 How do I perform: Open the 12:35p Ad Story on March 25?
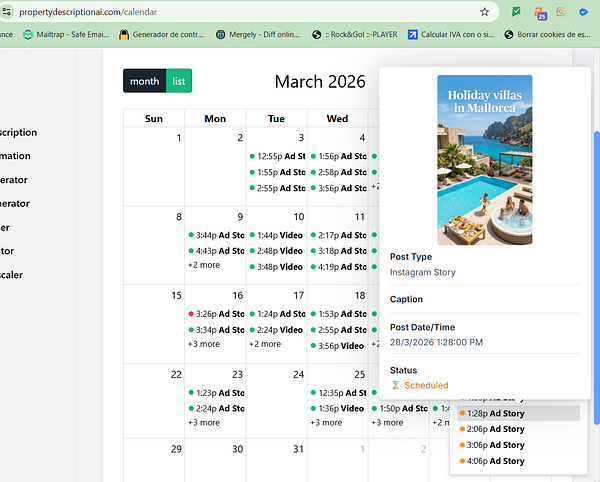338,392
